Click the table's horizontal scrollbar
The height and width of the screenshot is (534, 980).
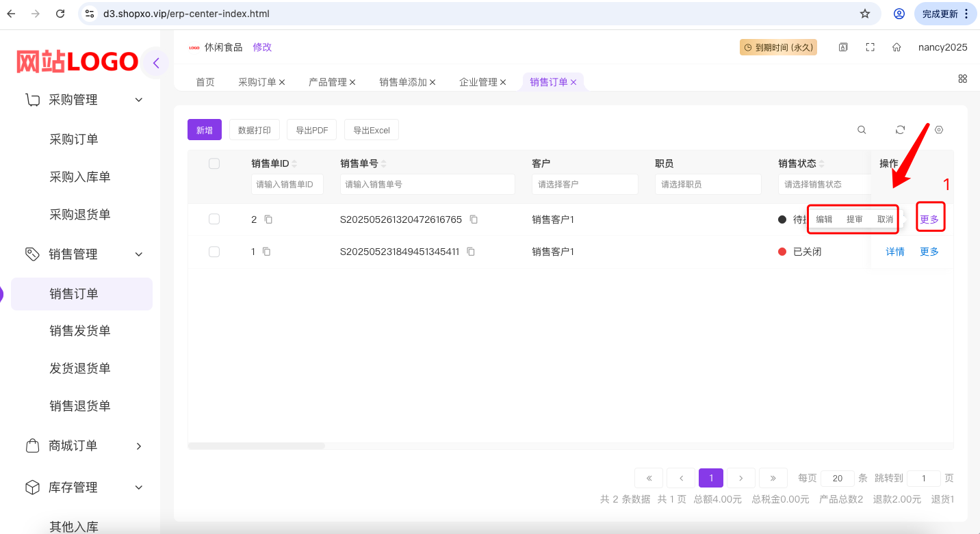coord(257,446)
